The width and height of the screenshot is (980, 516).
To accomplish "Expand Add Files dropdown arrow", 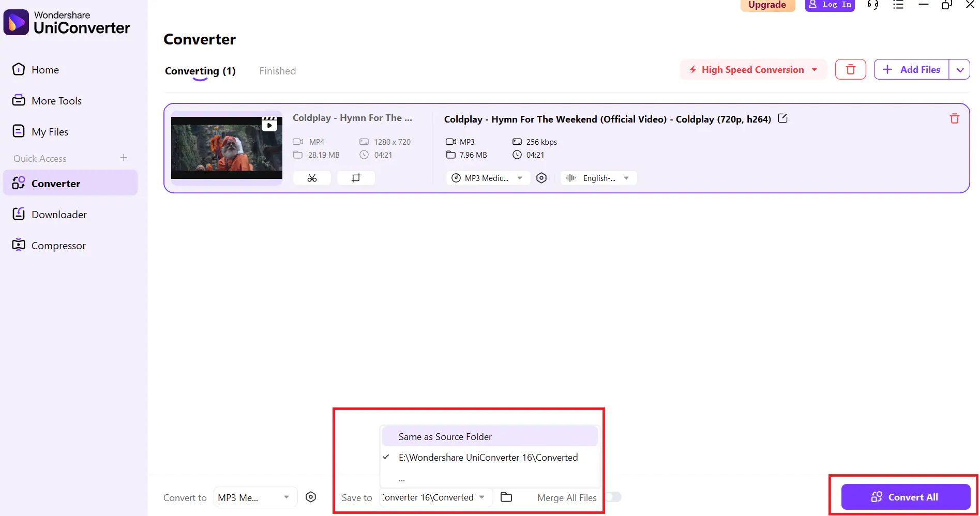I will coord(960,69).
